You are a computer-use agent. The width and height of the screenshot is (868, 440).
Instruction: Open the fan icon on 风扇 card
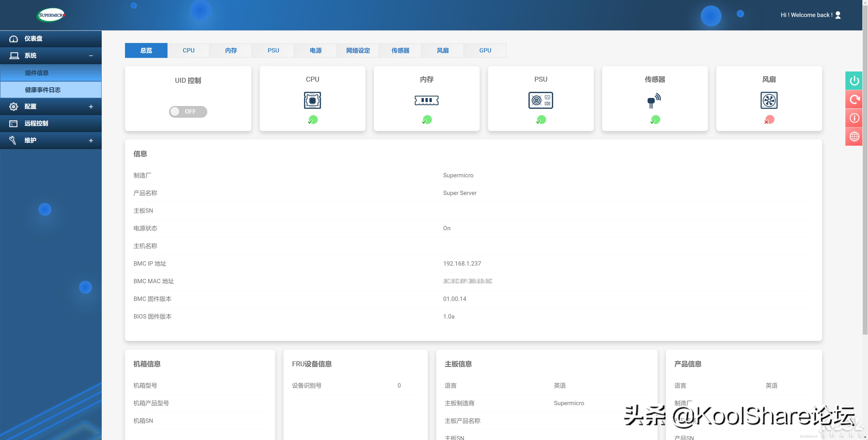point(769,100)
